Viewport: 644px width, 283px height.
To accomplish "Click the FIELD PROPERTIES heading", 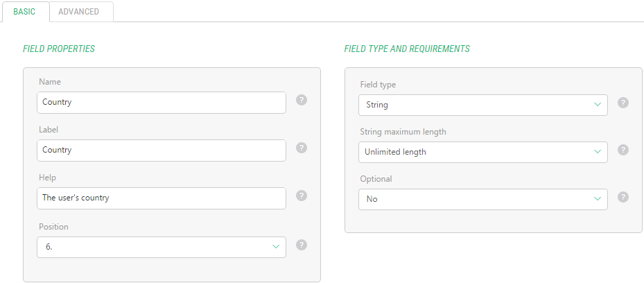I will (59, 49).
